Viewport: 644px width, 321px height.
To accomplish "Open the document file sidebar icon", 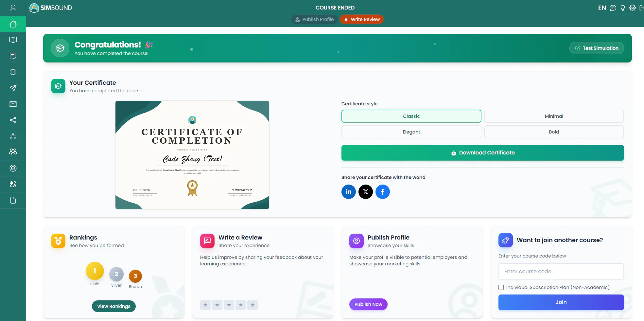I will coord(13,200).
